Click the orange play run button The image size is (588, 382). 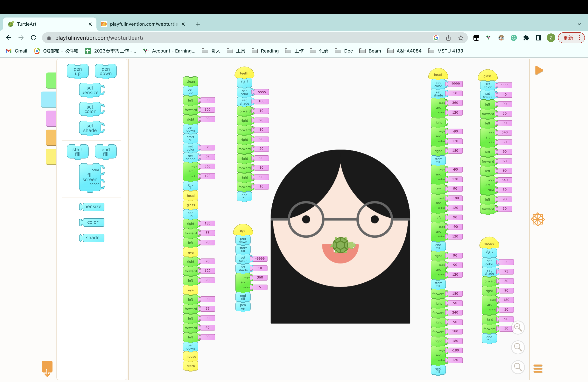coord(539,71)
